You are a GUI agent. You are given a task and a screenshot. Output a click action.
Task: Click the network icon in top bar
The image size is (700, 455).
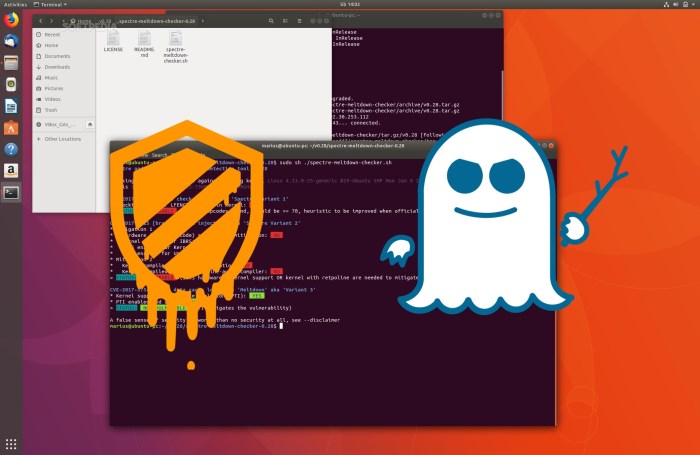(x=666, y=4)
